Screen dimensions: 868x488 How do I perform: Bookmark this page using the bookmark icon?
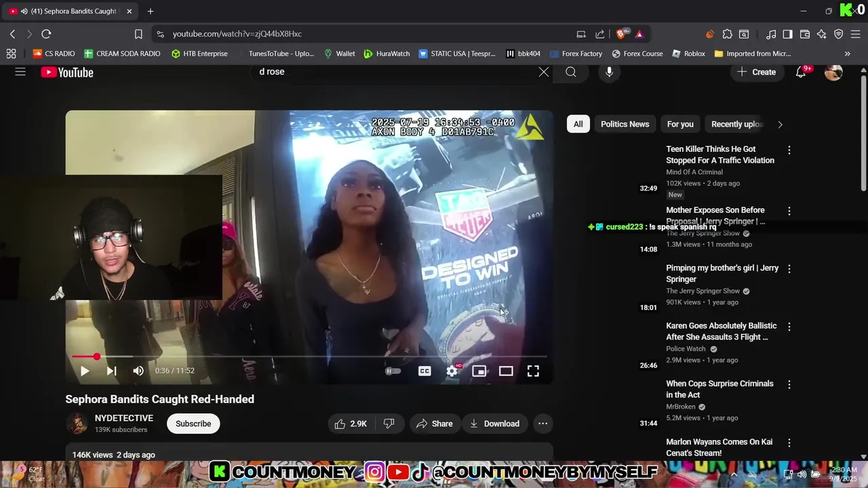pos(138,34)
